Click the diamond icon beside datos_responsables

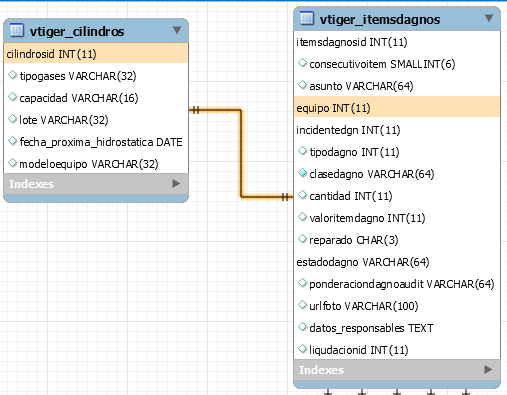pyautogui.click(x=302, y=327)
